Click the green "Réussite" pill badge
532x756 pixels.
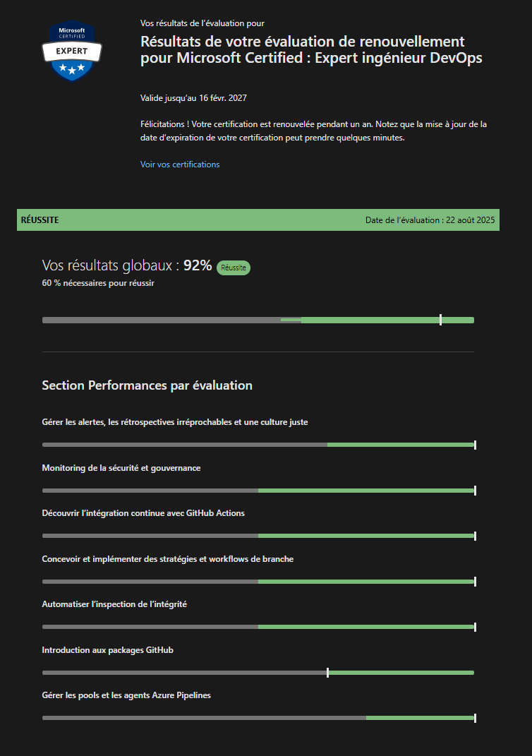tap(233, 268)
